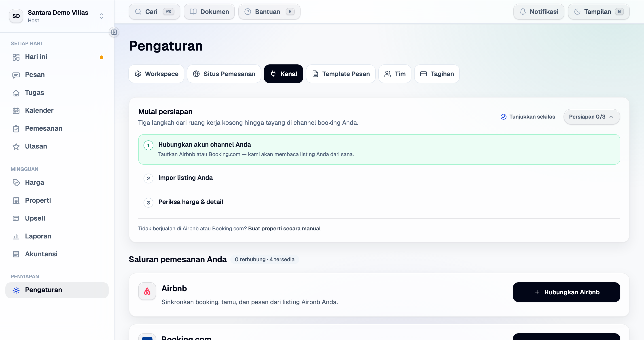Open Laporan reports with the chart icon
Viewport: 644px width, 340px height.
[57, 236]
